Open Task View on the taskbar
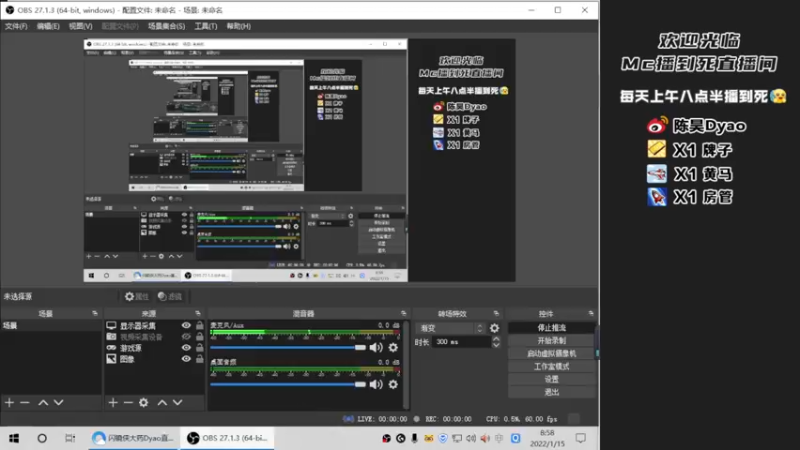 pyautogui.click(x=70, y=438)
